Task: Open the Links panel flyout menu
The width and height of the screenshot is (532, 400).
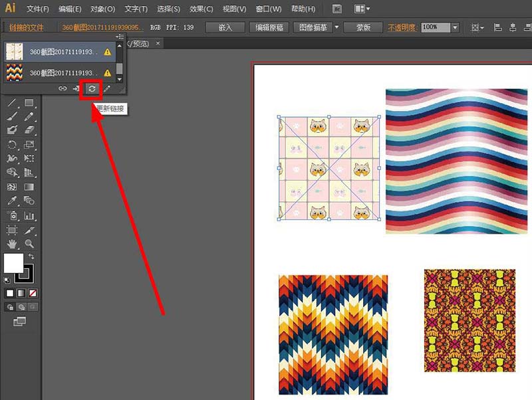Action: point(119,37)
